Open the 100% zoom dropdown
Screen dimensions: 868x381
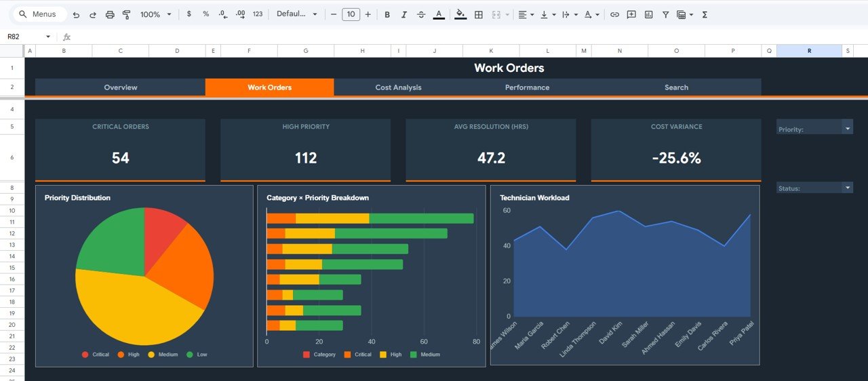pyautogui.click(x=155, y=14)
